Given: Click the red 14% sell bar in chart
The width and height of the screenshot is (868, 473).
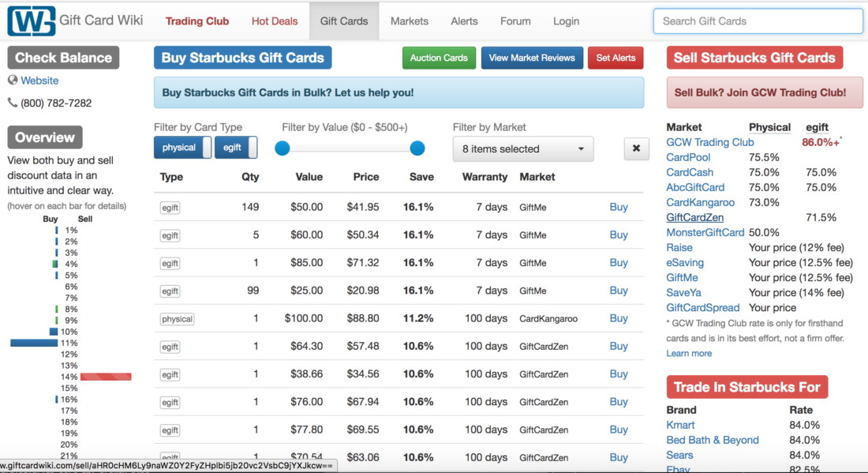Looking at the screenshot, I should (106, 377).
